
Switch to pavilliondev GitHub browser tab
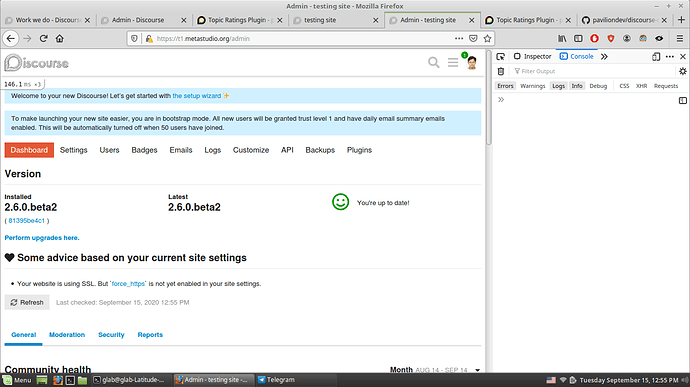(x=624, y=20)
